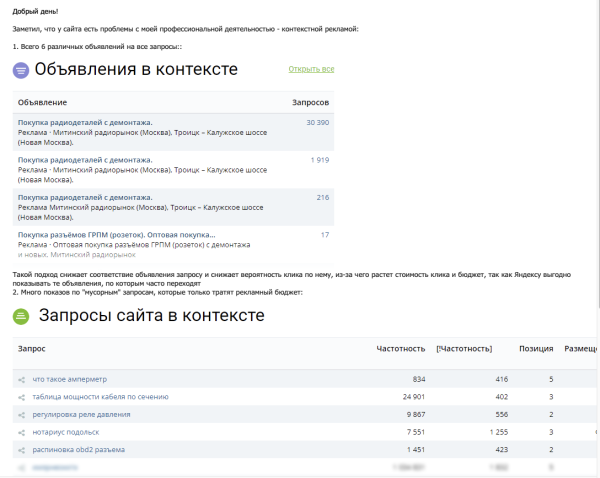Click the 30 390 requests count link
This screenshot has height=478, width=600.
pos(317,122)
